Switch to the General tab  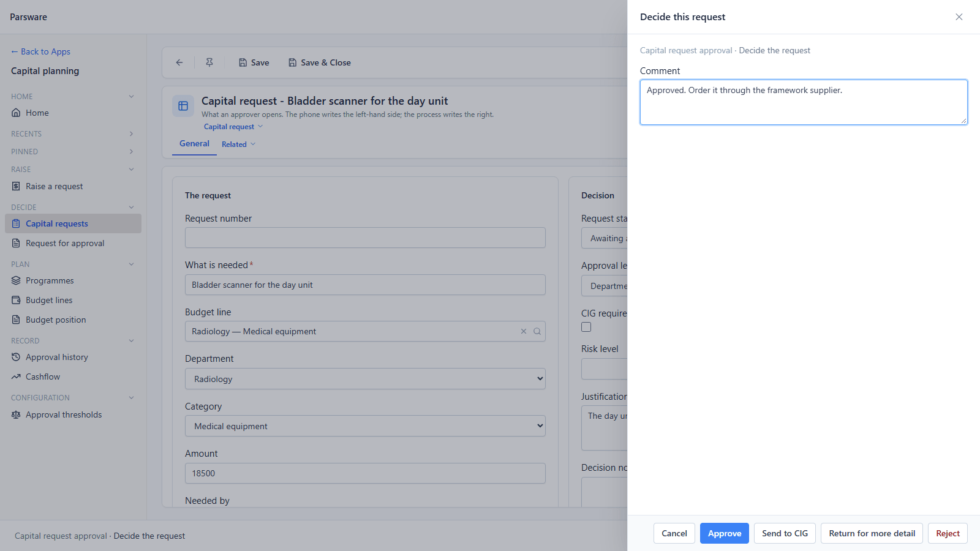click(194, 143)
